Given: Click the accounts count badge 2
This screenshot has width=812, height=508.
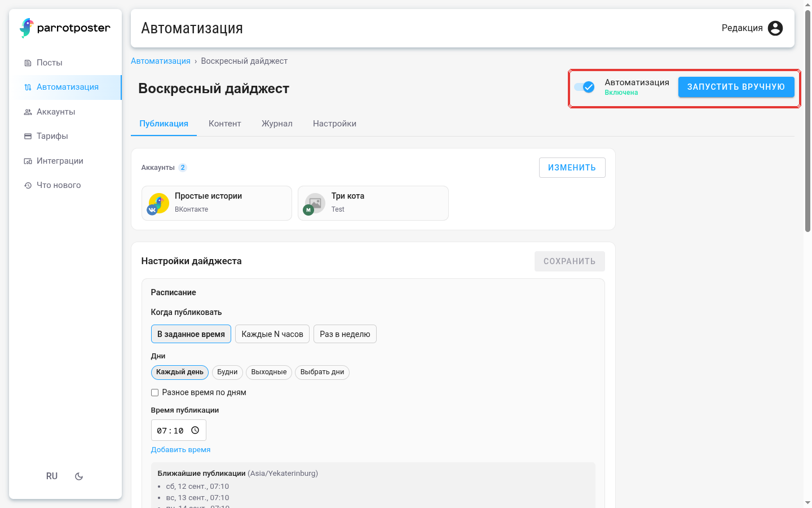Looking at the screenshot, I should [x=183, y=168].
